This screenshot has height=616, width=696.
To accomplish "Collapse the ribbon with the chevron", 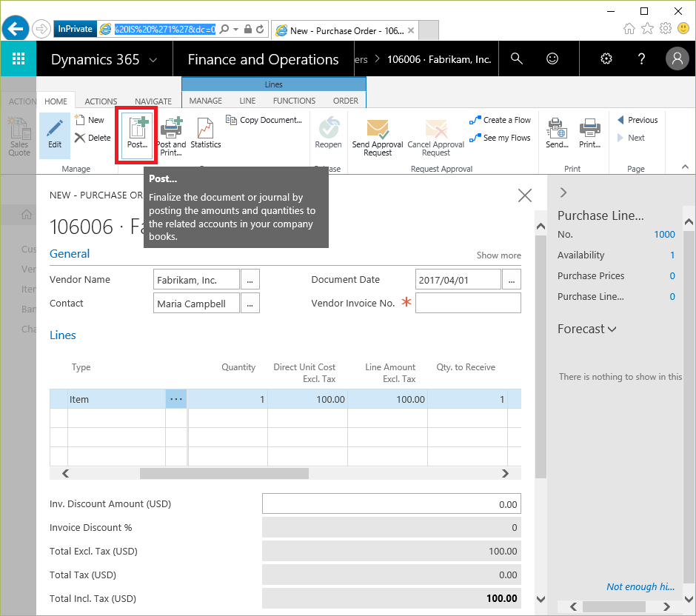I will (x=685, y=167).
